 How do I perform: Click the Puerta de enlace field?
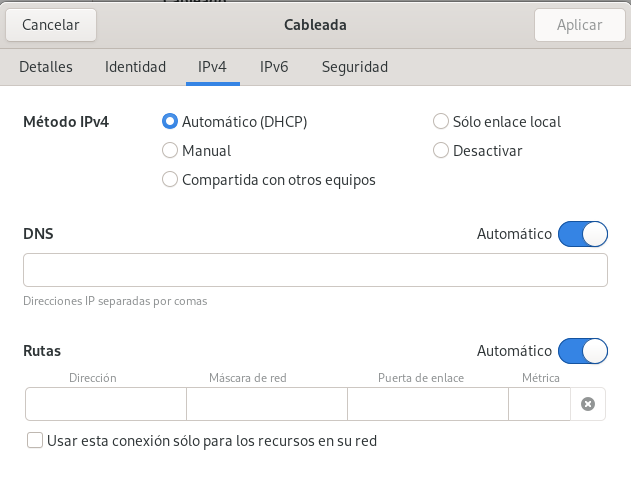click(x=427, y=404)
